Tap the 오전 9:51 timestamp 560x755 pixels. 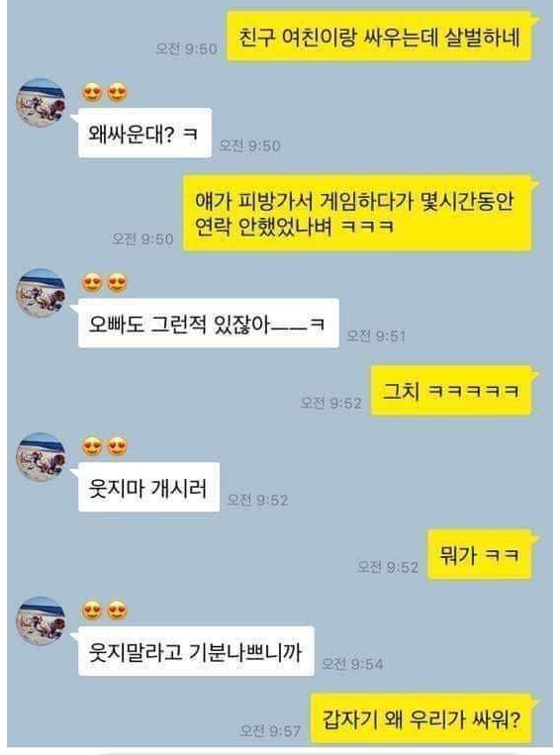click(377, 335)
